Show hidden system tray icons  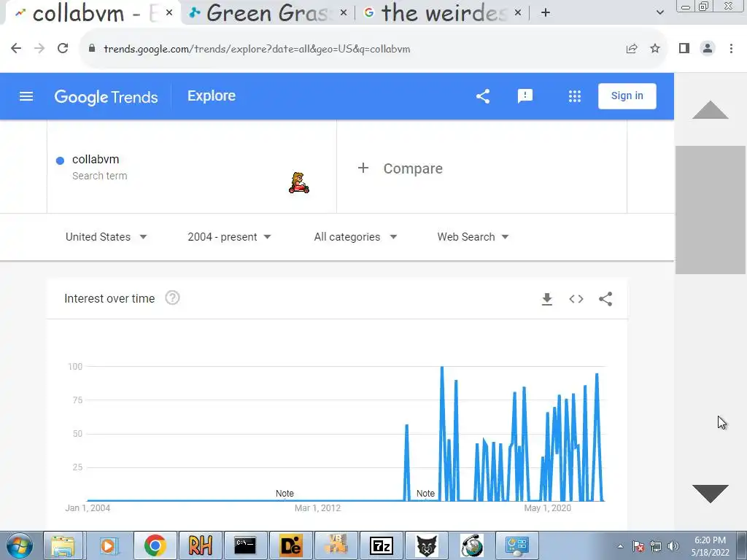620,546
